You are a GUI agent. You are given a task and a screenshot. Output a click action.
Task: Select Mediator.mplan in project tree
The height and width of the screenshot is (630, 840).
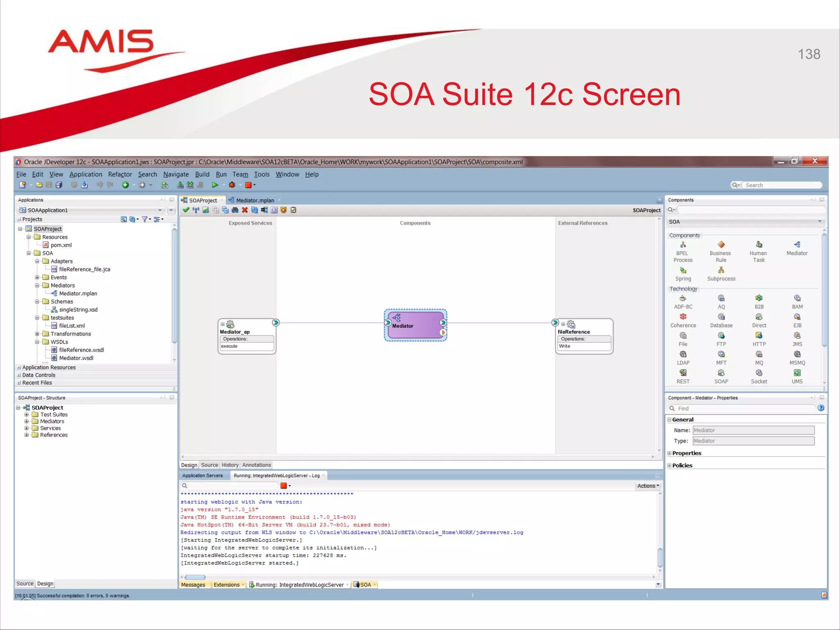pyautogui.click(x=78, y=294)
